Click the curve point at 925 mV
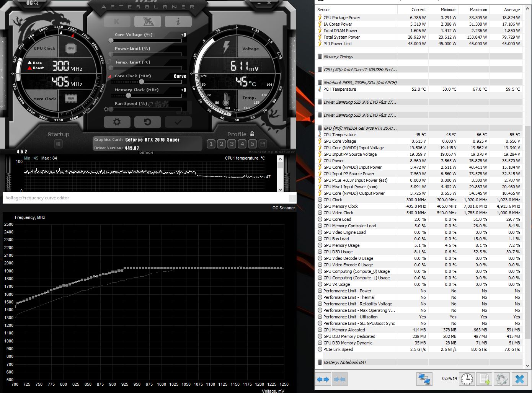532x393 pixels. click(124, 268)
